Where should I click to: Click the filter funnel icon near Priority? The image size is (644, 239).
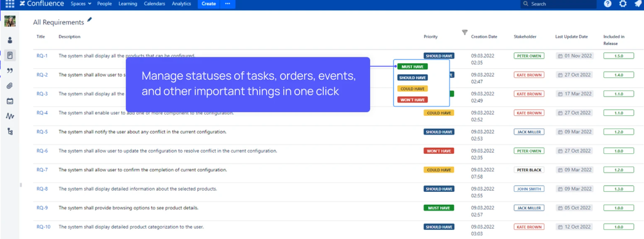[x=465, y=32]
